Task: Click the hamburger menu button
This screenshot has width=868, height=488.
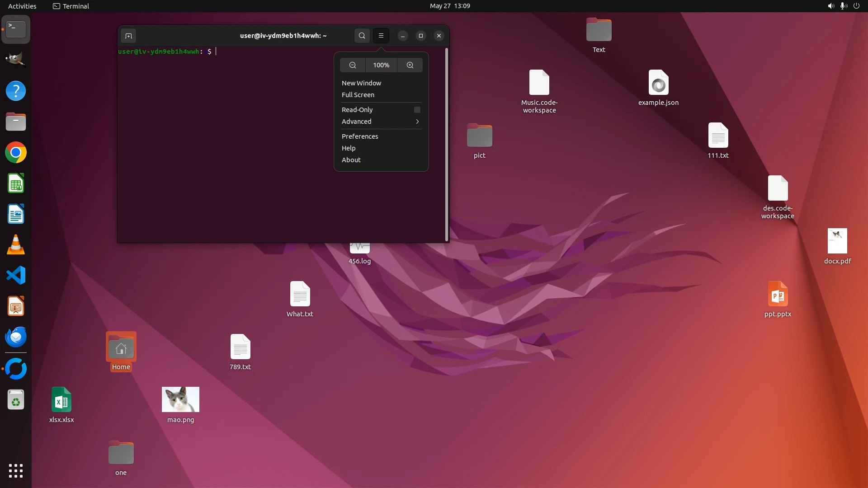Action: coord(381,36)
